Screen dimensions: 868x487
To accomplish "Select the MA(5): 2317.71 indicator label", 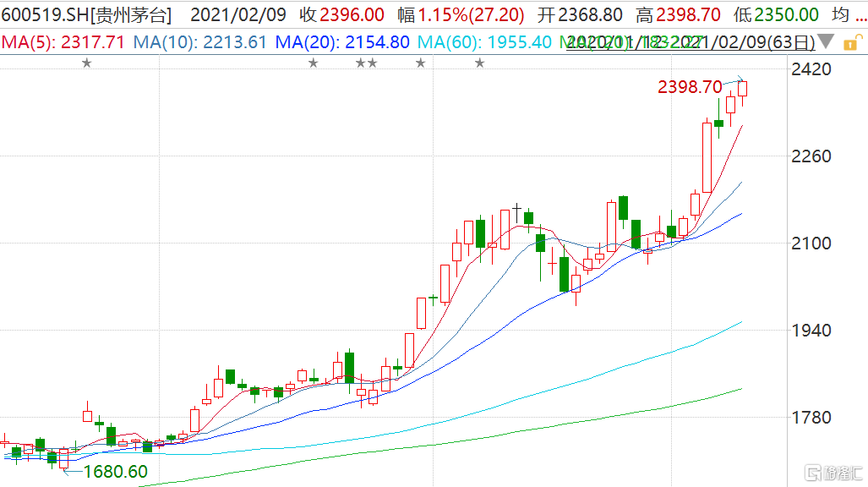I will click(63, 42).
